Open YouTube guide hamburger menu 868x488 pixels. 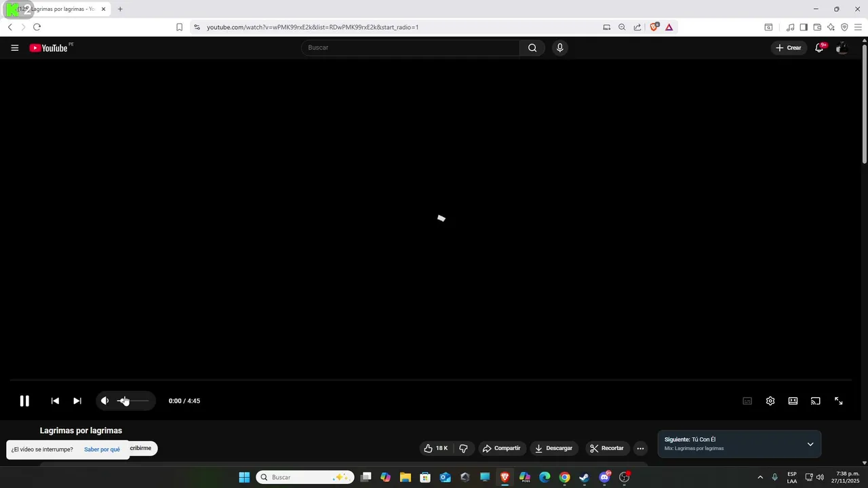[15, 47]
